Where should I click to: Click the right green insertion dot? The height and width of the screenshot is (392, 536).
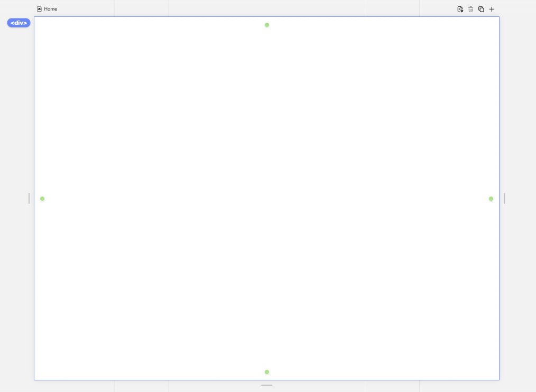coord(491,199)
